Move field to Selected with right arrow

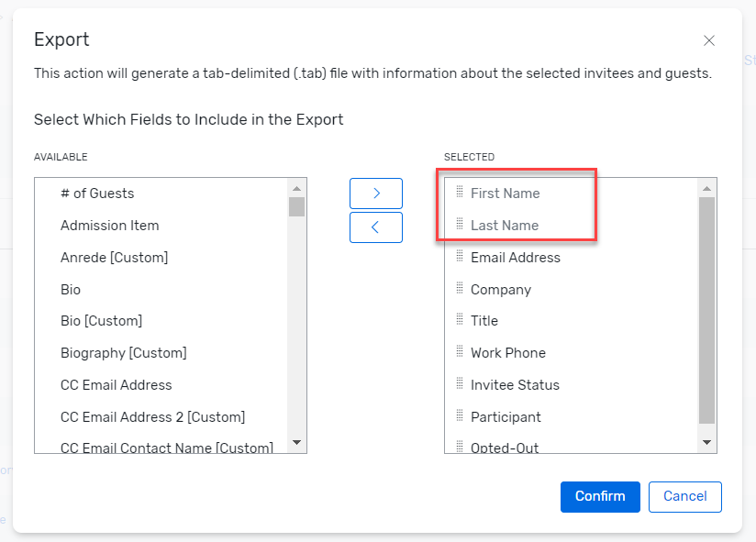(376, 194)
